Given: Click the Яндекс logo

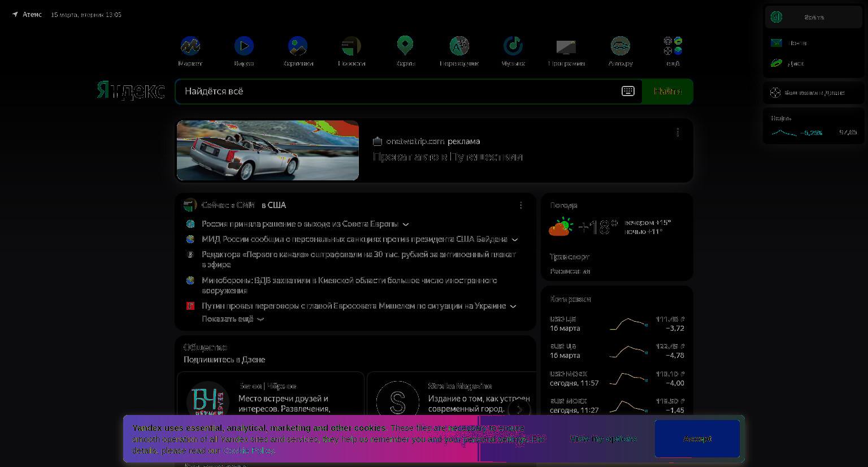Looking at the screenshot, I should point(131,90).
